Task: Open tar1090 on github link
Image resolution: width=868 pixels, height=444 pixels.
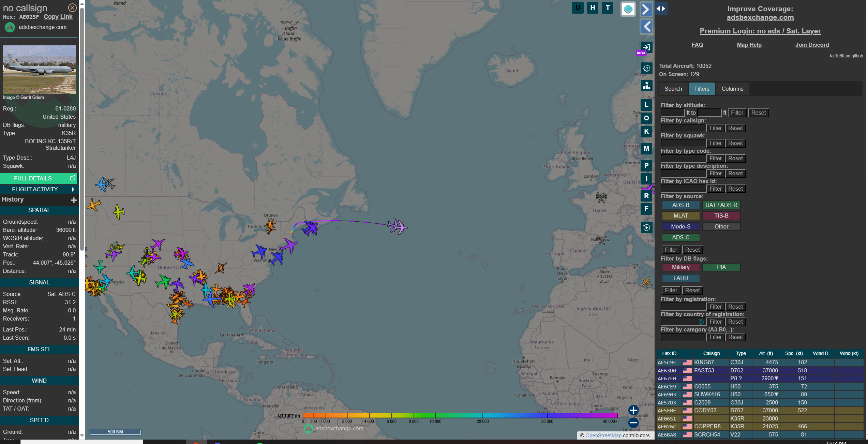Action: click(x=846, y=56)
